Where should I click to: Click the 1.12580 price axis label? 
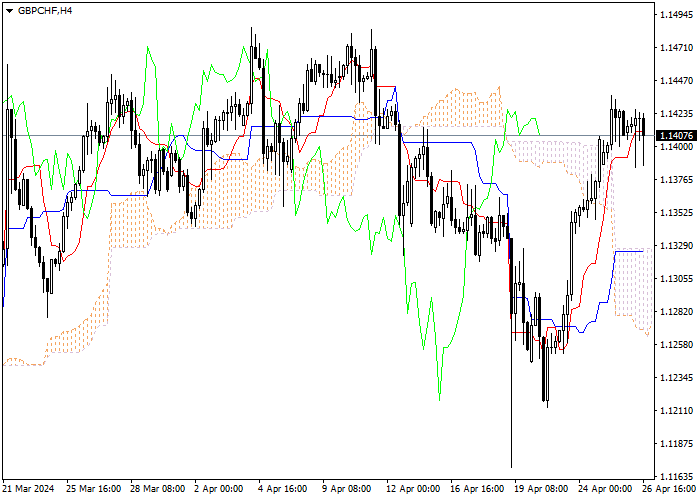676,345
